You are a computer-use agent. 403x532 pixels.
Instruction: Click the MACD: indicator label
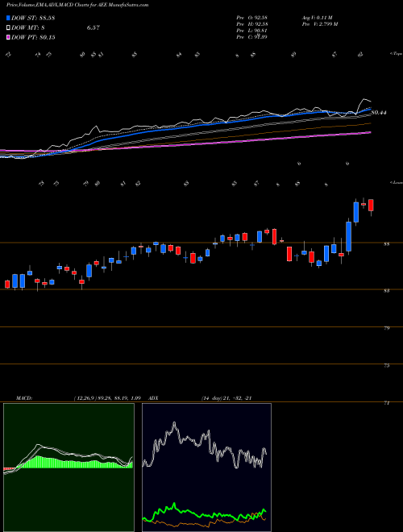point(23,397)
